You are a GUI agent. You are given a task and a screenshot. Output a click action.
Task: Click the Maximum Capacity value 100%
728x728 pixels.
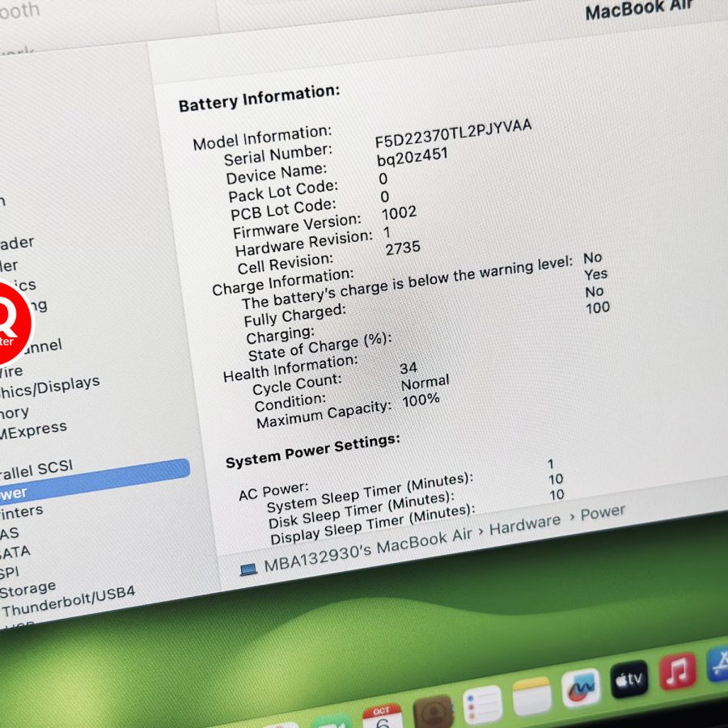[x=421, y=400]
